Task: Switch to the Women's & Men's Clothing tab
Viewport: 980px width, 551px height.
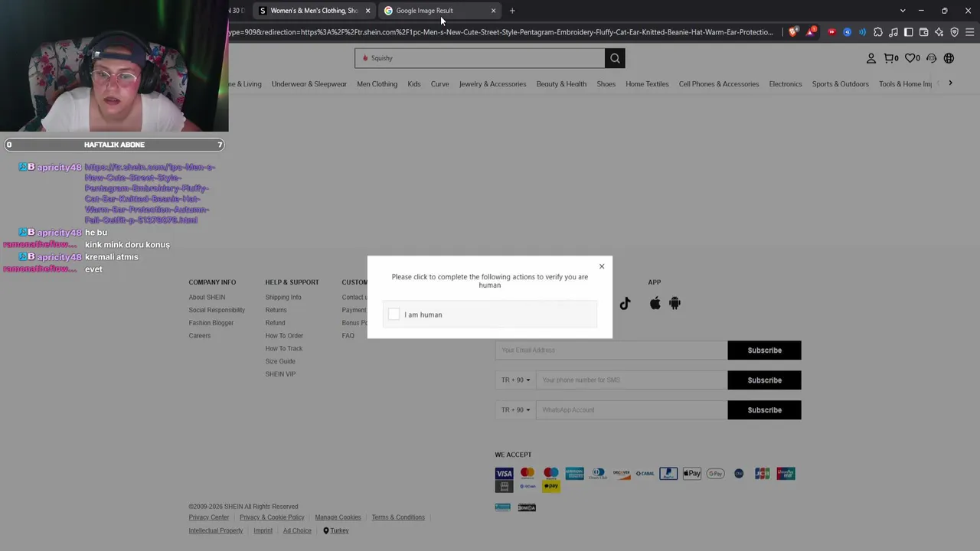Action: click(x=314, y=11)
